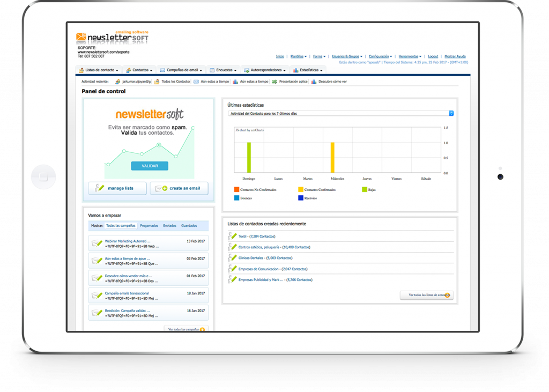Expand the Forms top menu

[319, 56]
